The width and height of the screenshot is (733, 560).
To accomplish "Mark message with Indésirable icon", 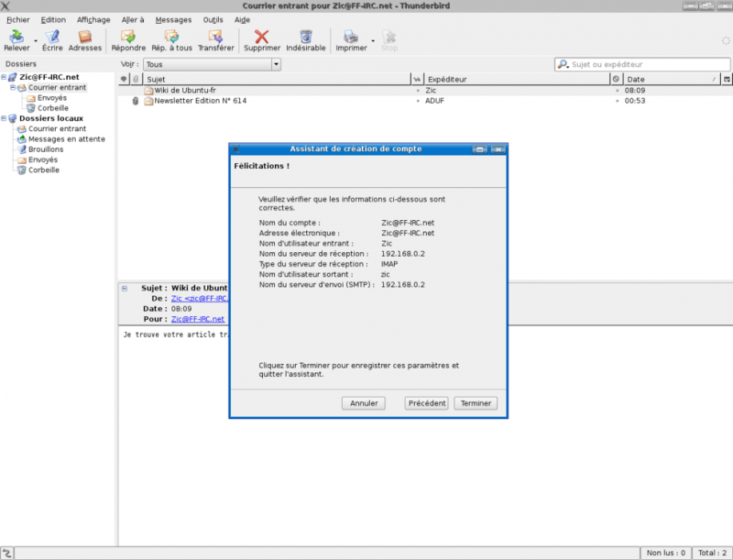I will (305, 38).
